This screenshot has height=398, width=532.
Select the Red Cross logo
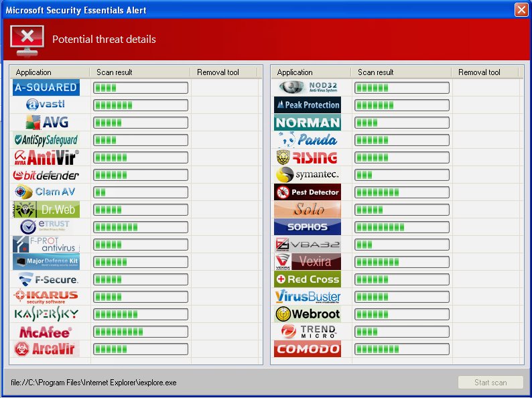[308, 279]
